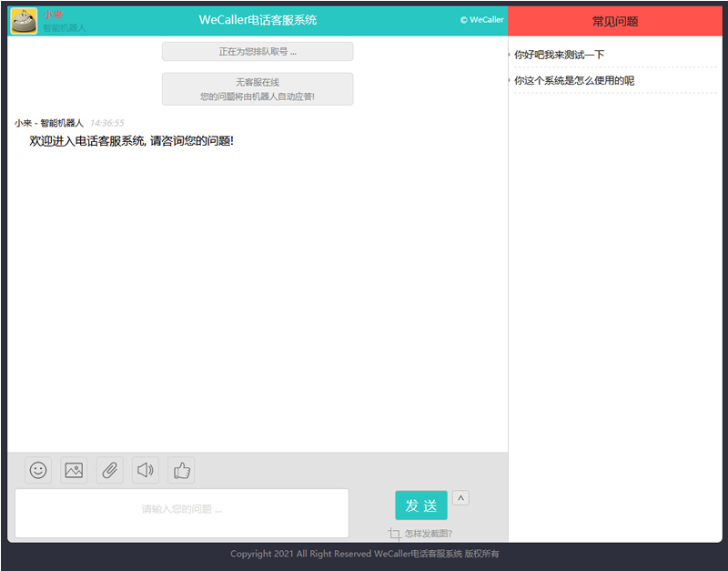Click the image upload icon
The width and height of the screenshot is (728, 571).
click(73, 470)
